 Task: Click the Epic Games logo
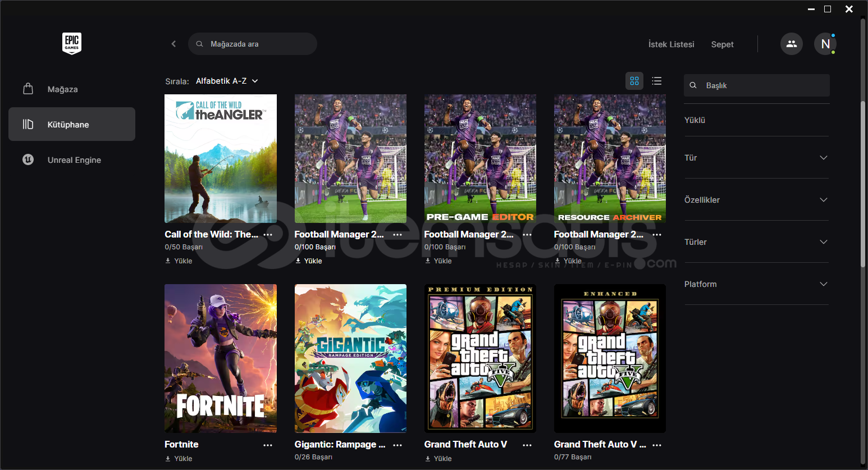(72, 43)
